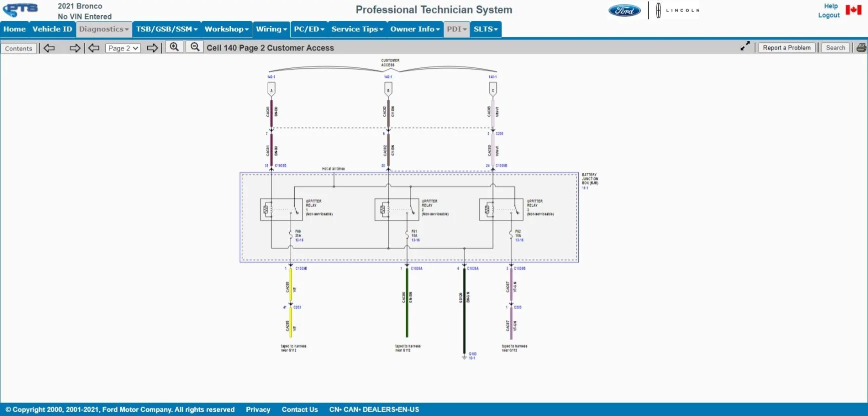Viewport: 868px width, 416px height.
Task: Open the Vehicle ID tab
Action: tap(52, 29)
